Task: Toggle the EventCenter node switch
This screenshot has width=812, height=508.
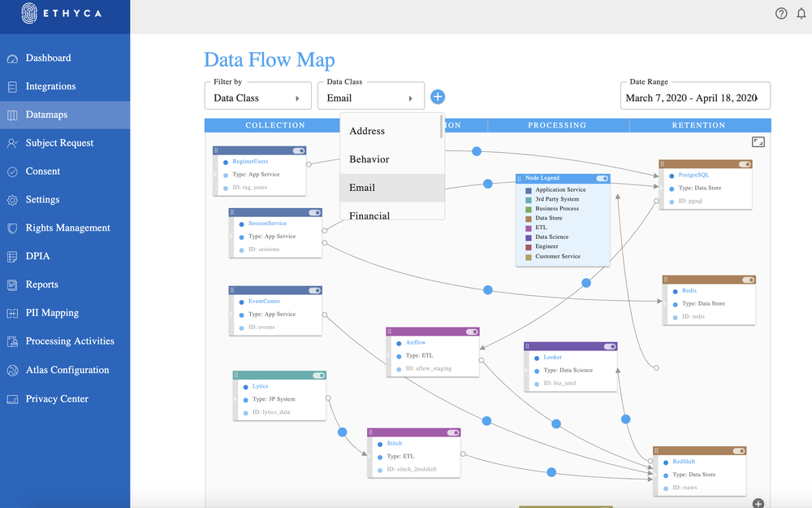Action: click(315, 290)
